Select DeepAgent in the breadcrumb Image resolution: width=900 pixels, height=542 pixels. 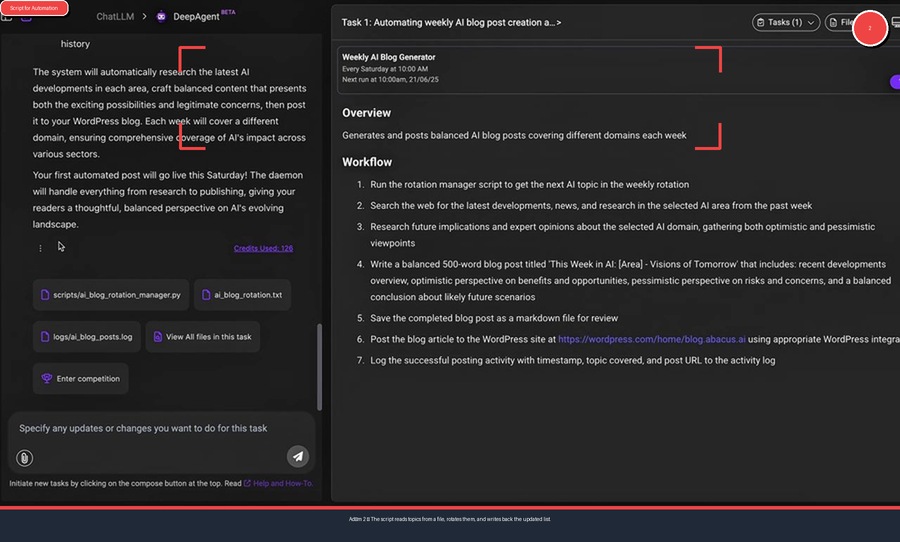click(195, 17)
